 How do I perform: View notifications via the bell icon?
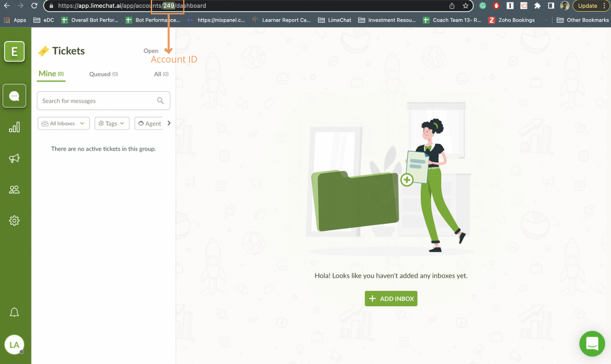point(14,312)
